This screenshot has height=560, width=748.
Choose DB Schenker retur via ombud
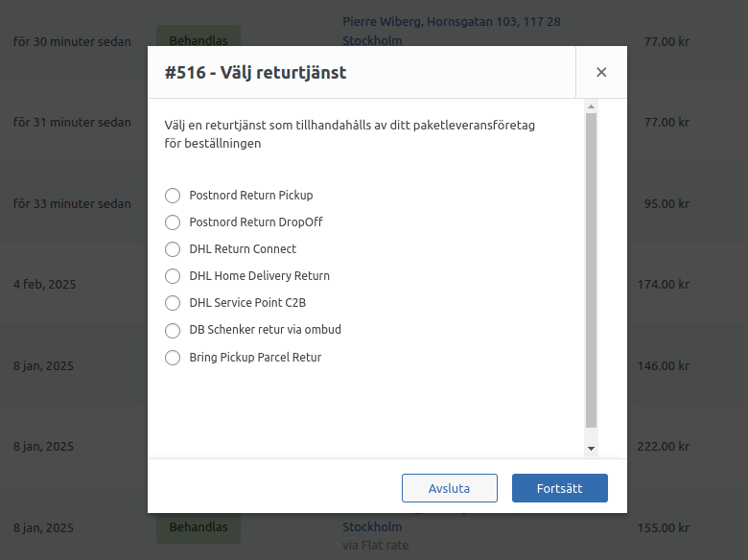point(173,331)
